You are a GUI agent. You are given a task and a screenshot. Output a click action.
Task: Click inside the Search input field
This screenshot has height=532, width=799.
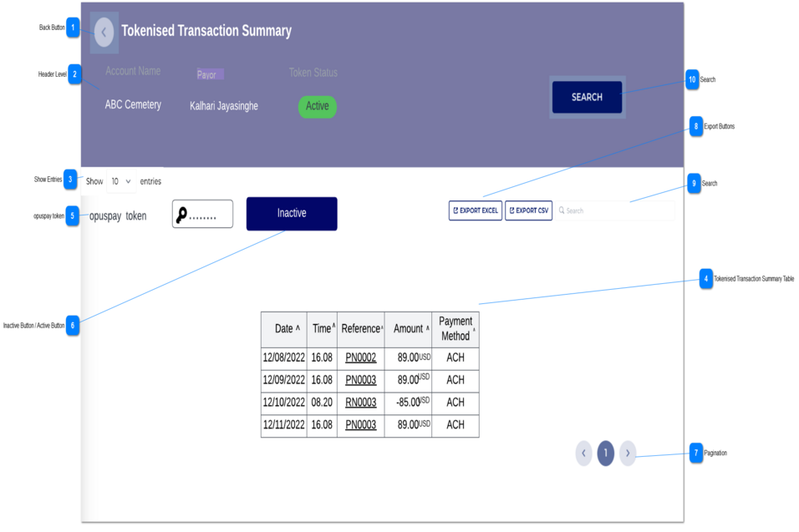(614, 210)
